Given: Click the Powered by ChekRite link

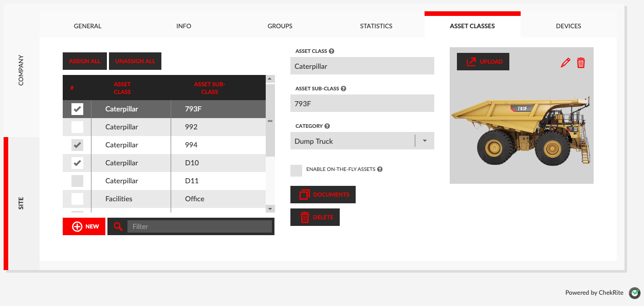Looking at the screenshot, I should [x=594, y=293].
